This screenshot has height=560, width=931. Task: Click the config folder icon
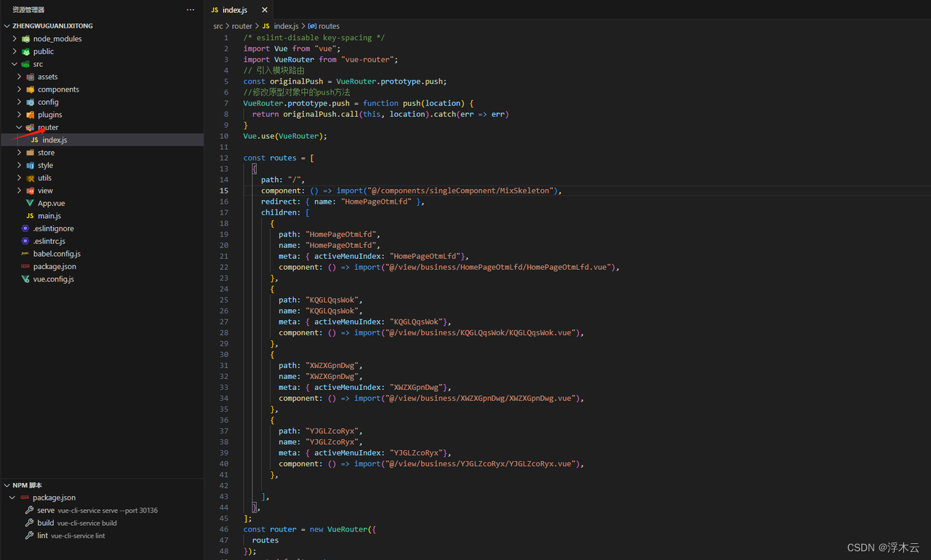31,103
